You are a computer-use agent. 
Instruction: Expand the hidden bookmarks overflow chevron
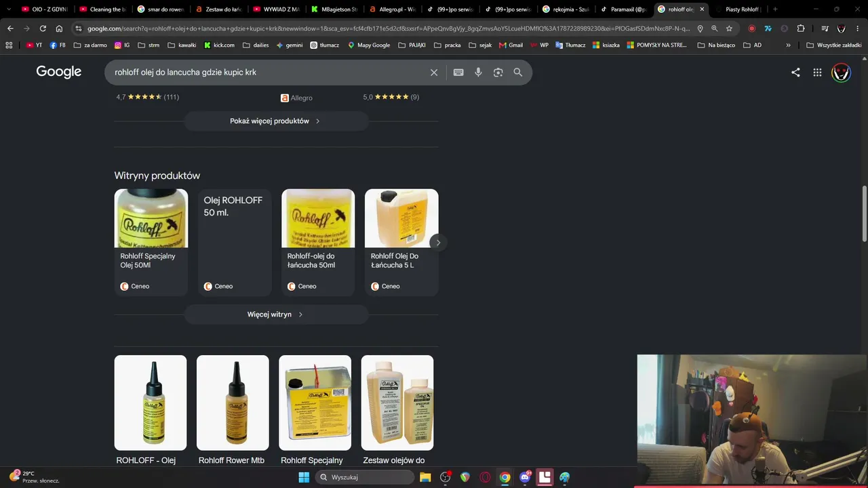788,45
